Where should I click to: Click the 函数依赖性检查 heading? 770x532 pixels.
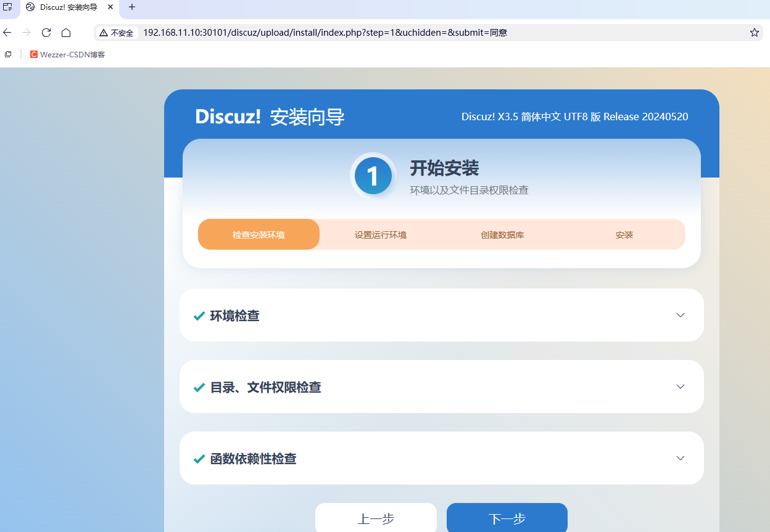[253, 459]
